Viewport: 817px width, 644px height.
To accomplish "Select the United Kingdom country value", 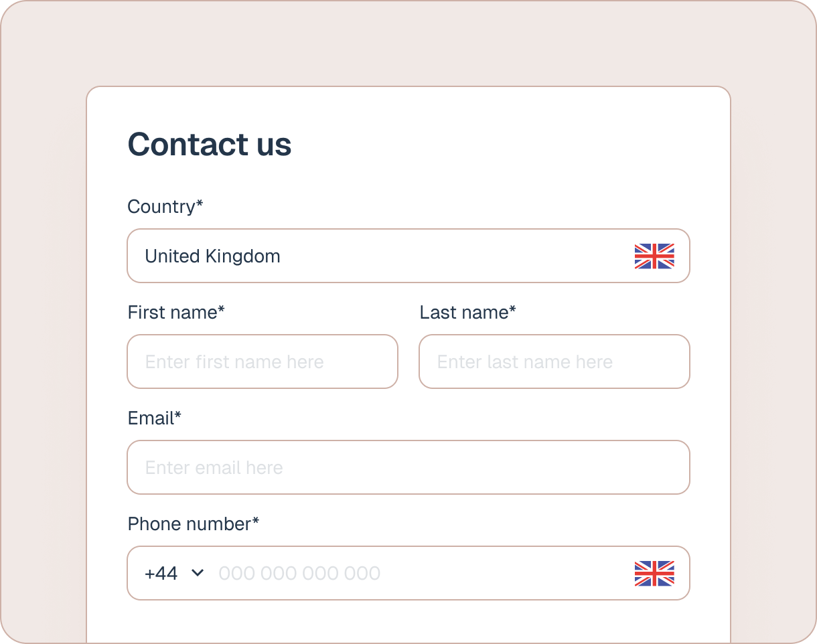I will pyautogui.click(x=213, y=256).
